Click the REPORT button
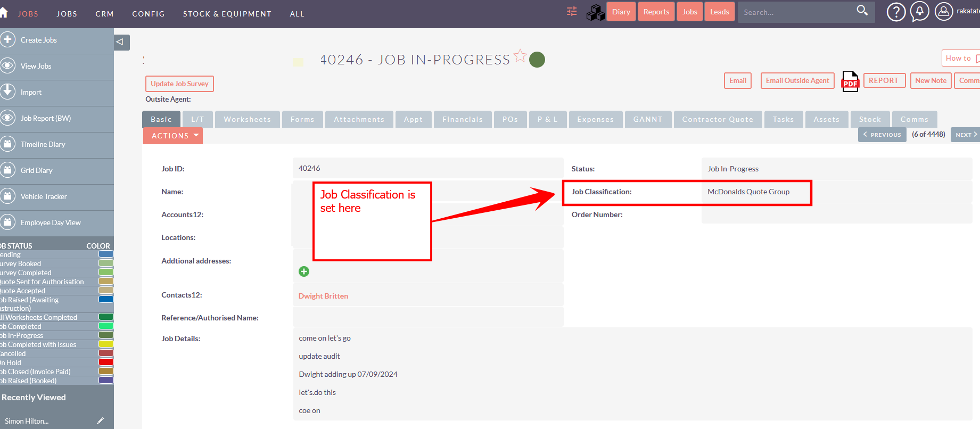The height and width of the screenshot is (429, 980). pyautogui.click(x=884, y=80)
